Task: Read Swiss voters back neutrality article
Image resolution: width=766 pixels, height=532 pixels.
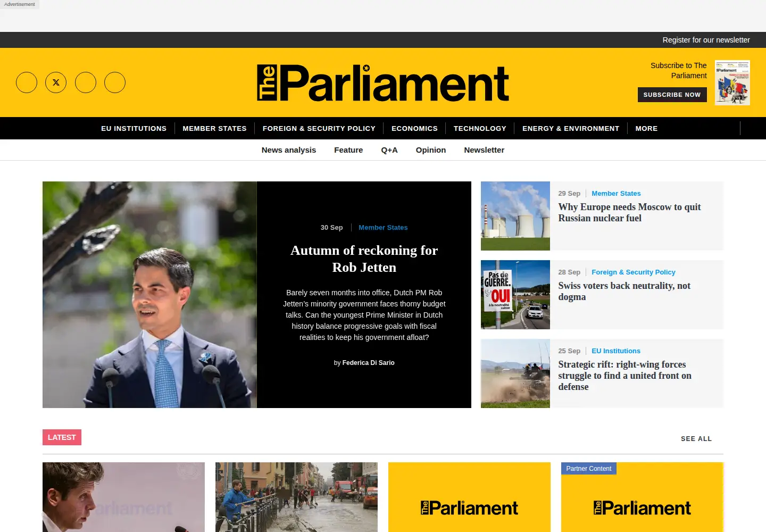Action: 624,291
